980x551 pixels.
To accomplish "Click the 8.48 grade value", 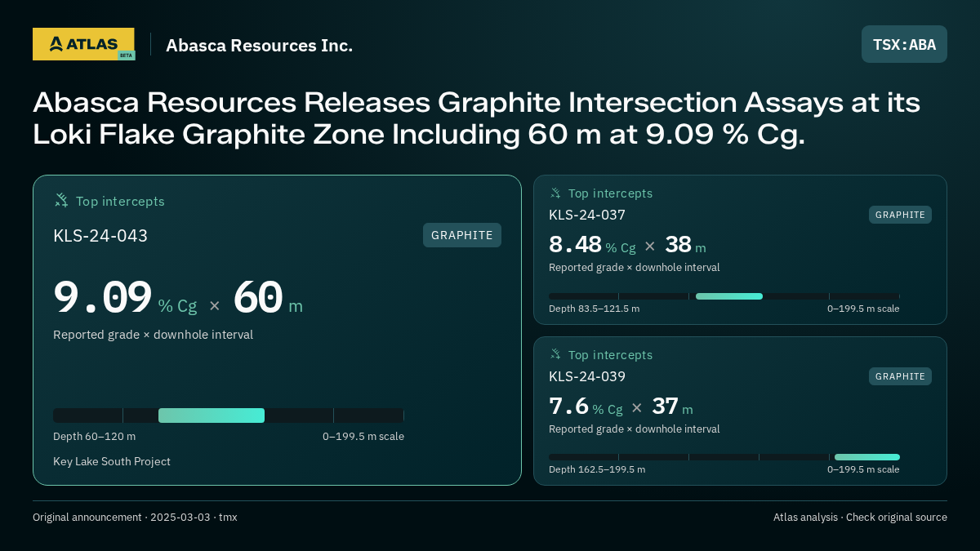I will coord(575,244).
